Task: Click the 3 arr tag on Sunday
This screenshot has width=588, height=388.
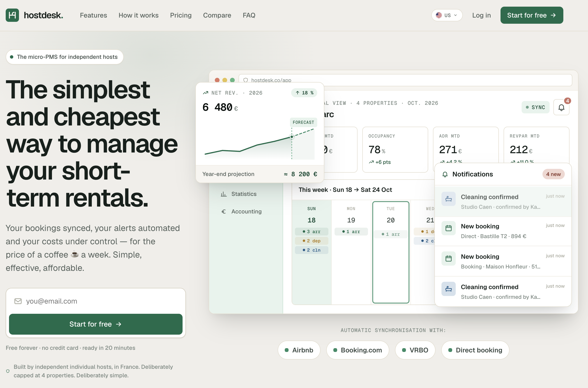Action: (312, 232)
